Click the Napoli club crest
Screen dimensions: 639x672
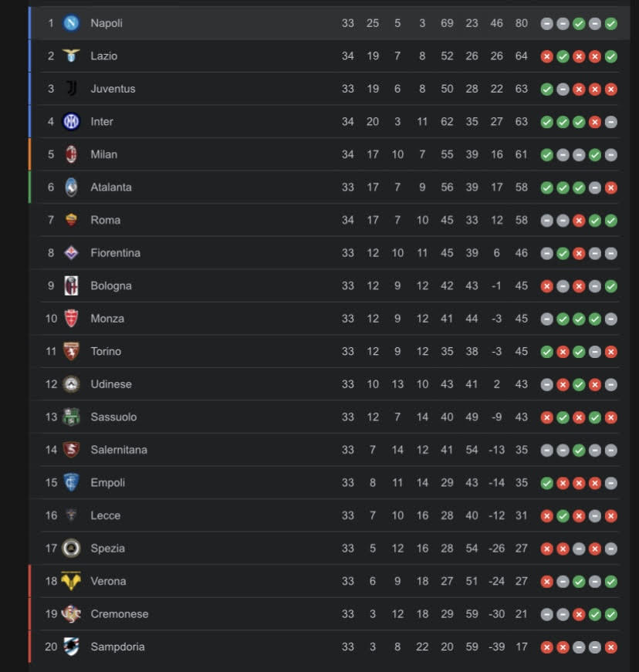(x=71, y=22)
